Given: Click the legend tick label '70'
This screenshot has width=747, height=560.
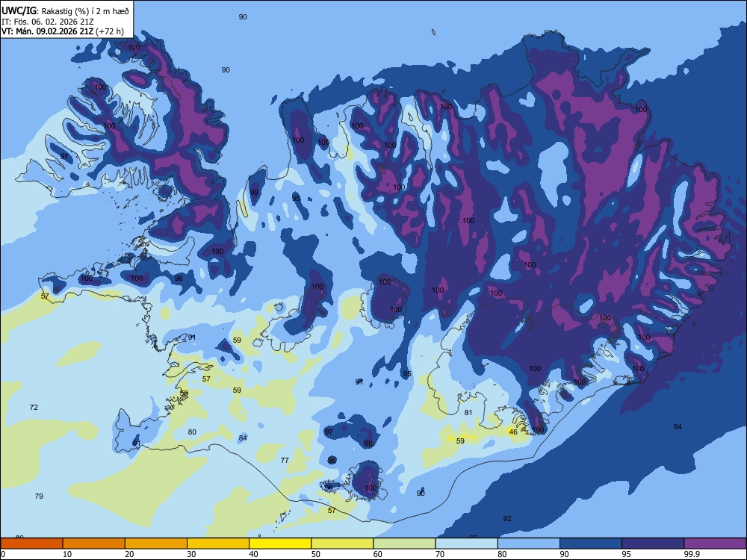Looking at the screenshot, I should pos(440,554).
